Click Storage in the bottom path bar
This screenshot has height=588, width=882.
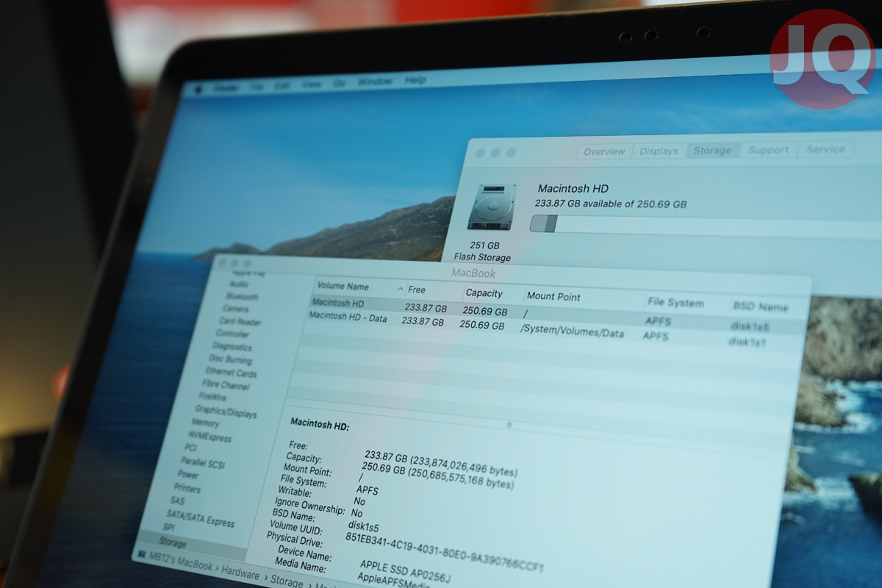(287, 581)
